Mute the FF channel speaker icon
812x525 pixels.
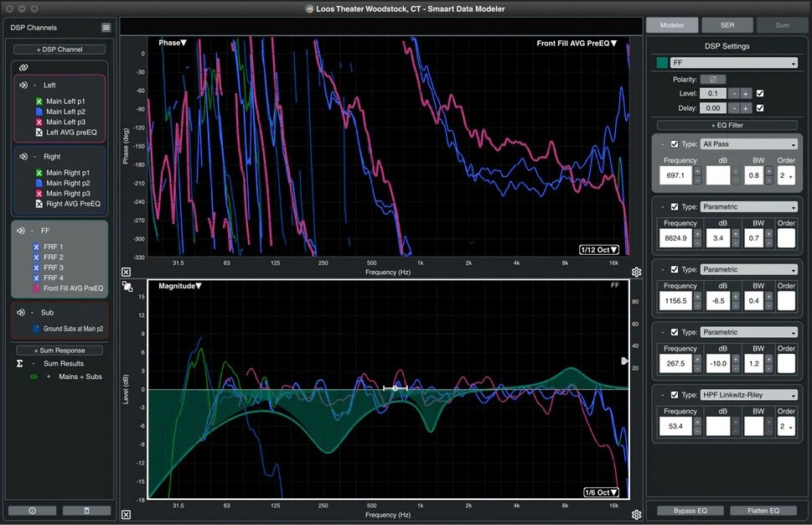(21, 231)
